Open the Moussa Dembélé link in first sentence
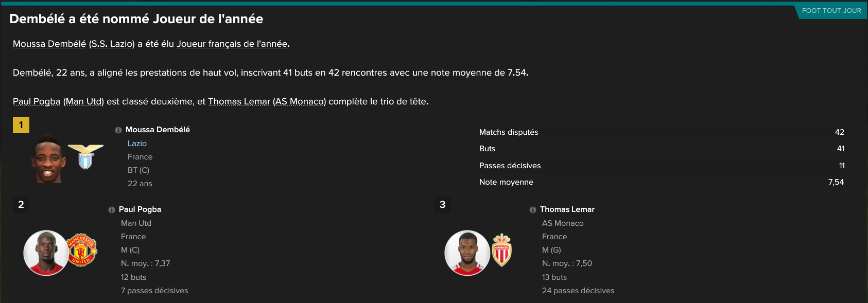This screenshot has width=868, height=303. tap(49, 44)
